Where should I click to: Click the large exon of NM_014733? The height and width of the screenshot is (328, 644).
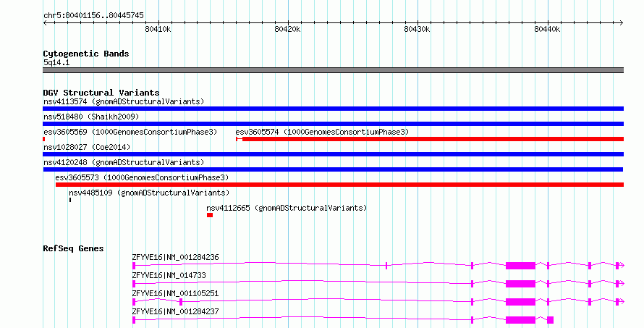[x=520, y=284]
